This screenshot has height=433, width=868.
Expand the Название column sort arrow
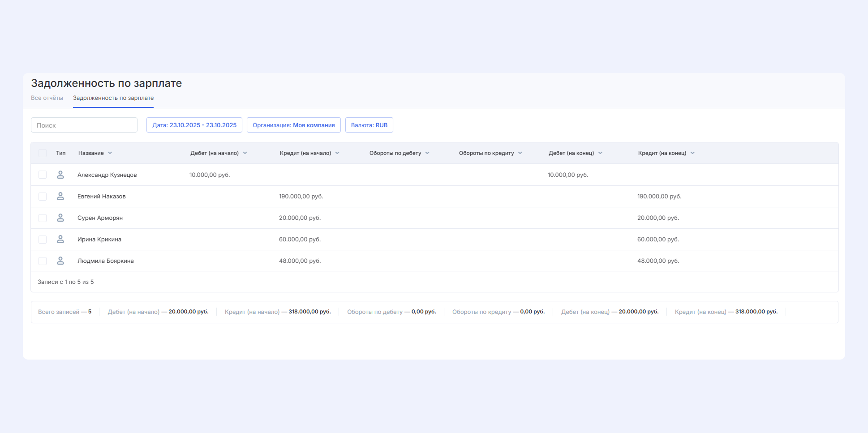[110, 153]
